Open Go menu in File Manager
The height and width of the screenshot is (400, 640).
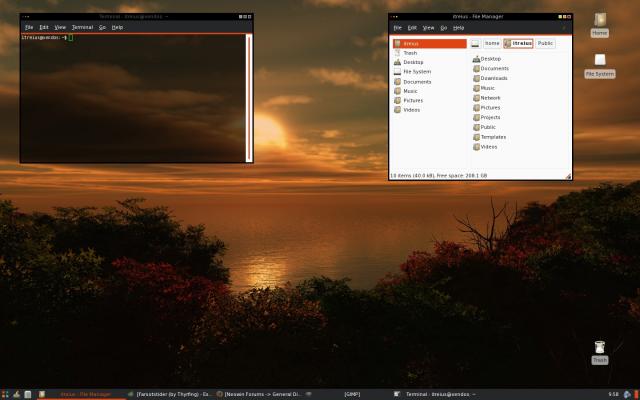click(444, 28)
